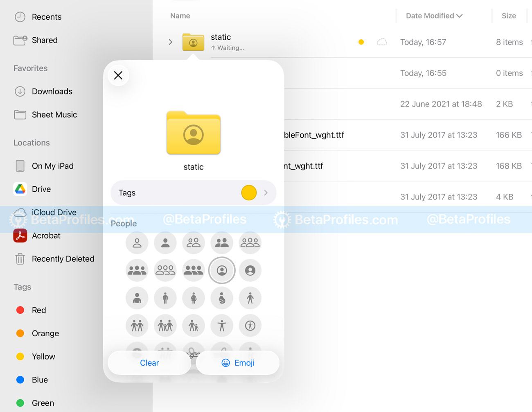Open the Tags row in the popover
Viewport: 532px width, 412px height.
pyautogui.click(x=194, y=192)
